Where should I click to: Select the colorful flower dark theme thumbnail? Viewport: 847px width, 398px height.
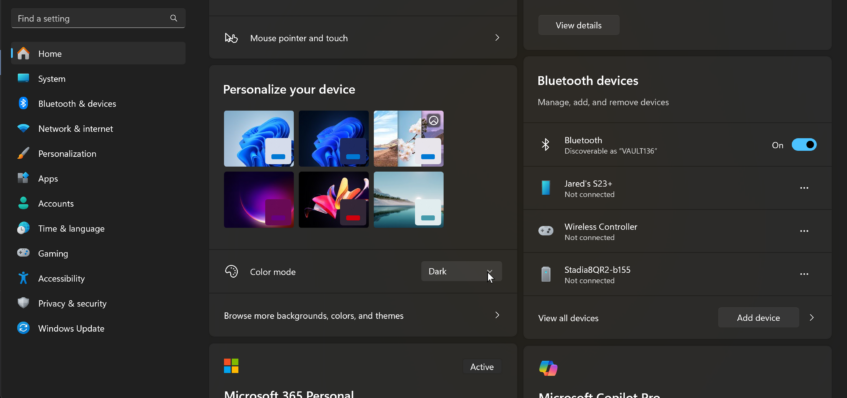[x=334, y=200]
